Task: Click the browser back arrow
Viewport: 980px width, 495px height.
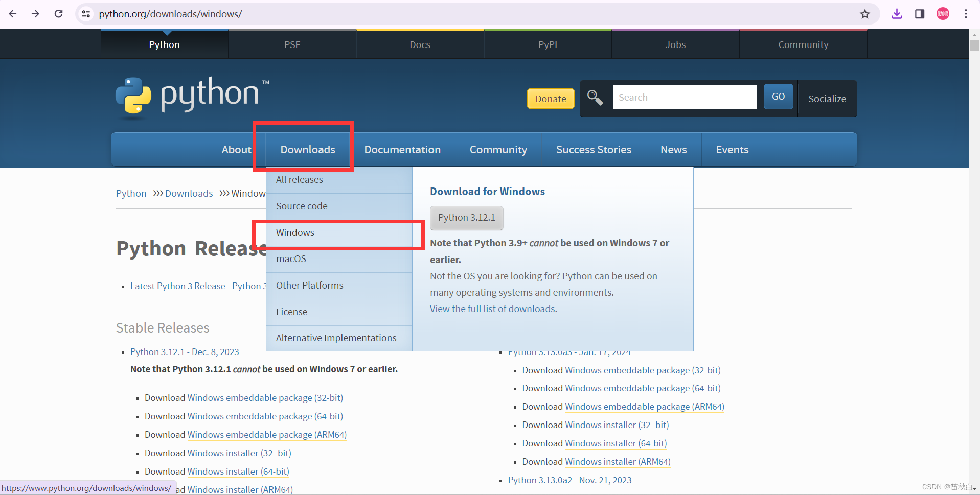Action: point(13,14)
